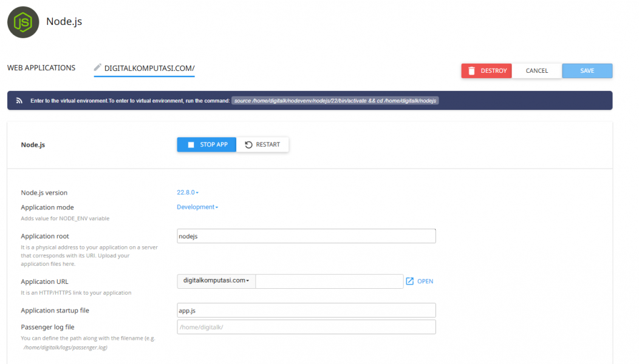Click the 'Application mode' label

click(47, 207)
